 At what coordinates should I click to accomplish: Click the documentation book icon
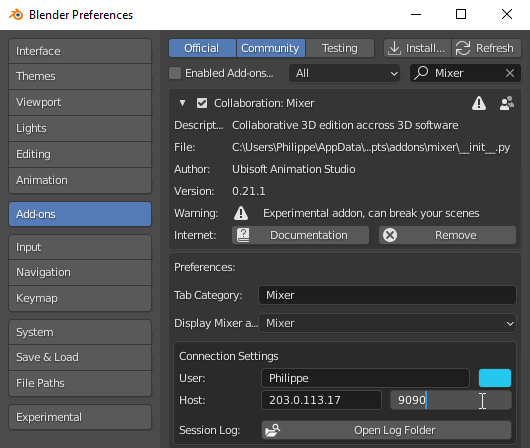tap(243, 235)
